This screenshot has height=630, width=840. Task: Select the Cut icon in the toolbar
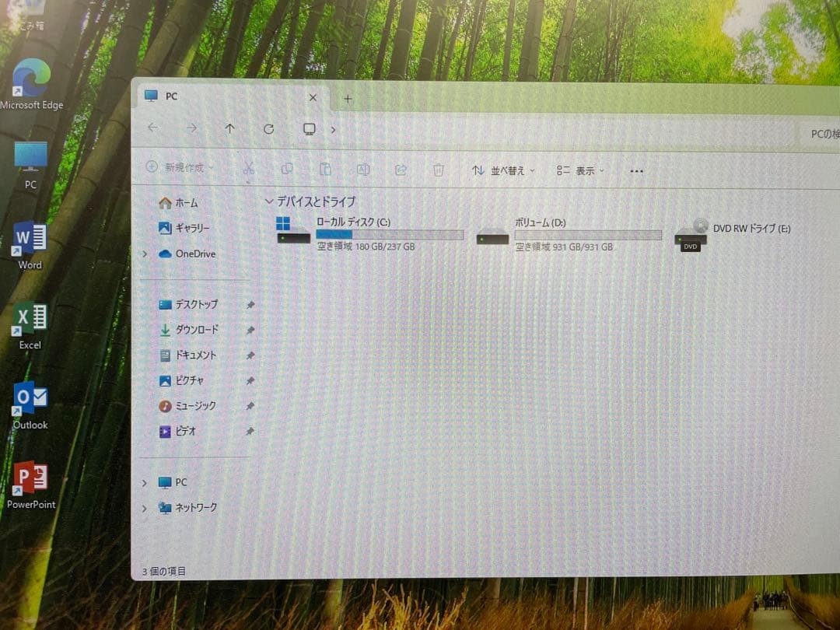pos(249,169)
